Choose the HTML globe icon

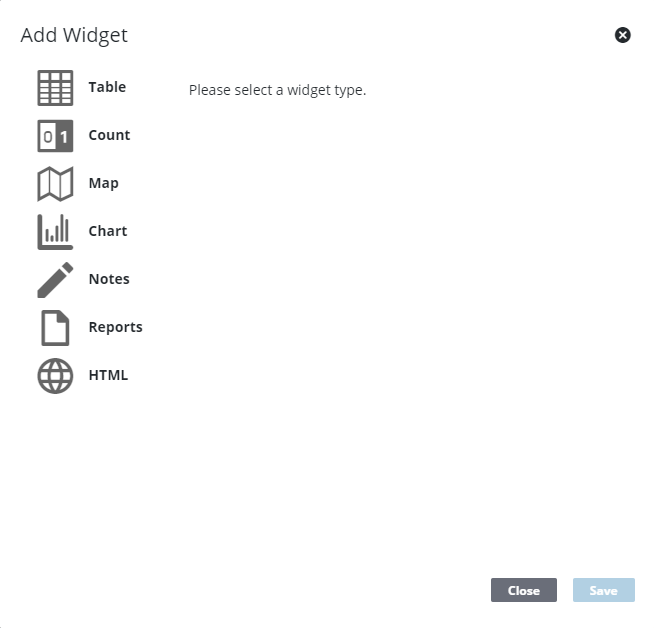point(55,376)
